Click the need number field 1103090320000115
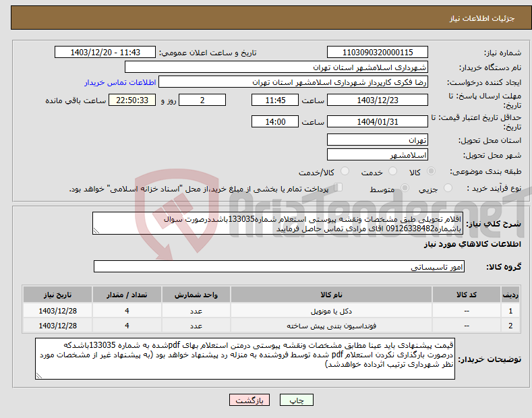 coord(378,53)
